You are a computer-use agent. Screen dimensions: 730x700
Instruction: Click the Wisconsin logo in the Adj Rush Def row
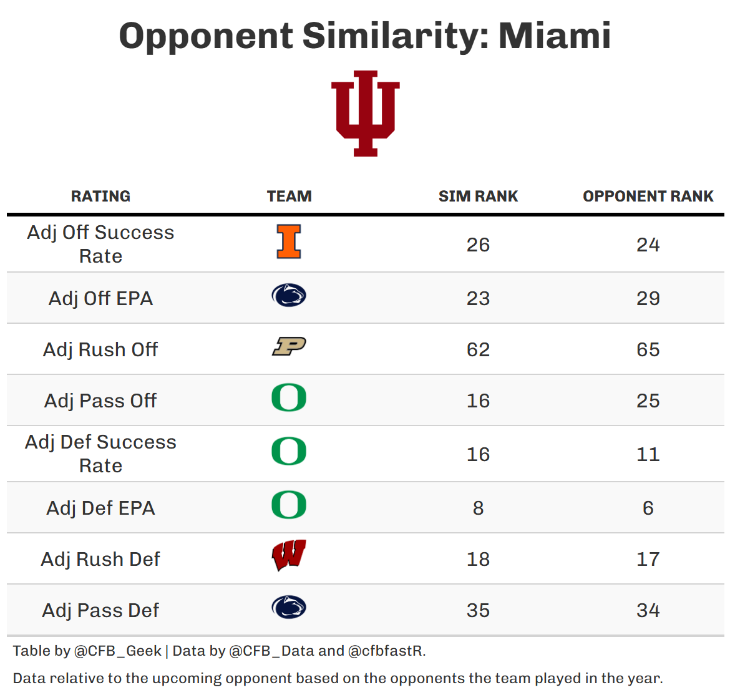tap(289, 555)
